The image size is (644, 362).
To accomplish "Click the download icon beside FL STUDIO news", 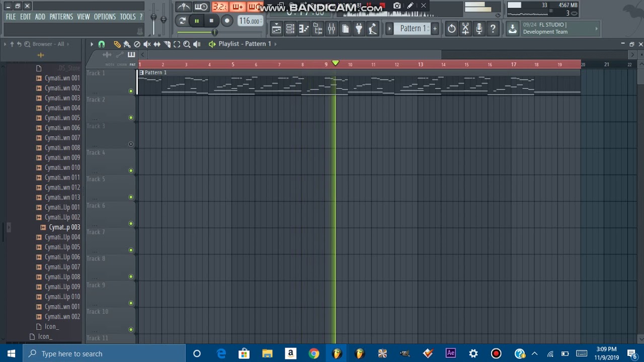I will (512, 29).
